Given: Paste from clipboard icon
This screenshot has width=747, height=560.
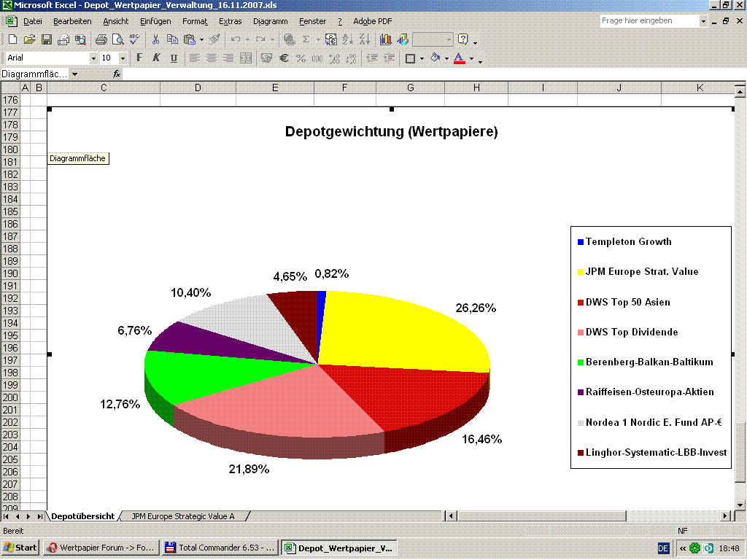Looking at the screenshot, I should pos(189,39).
